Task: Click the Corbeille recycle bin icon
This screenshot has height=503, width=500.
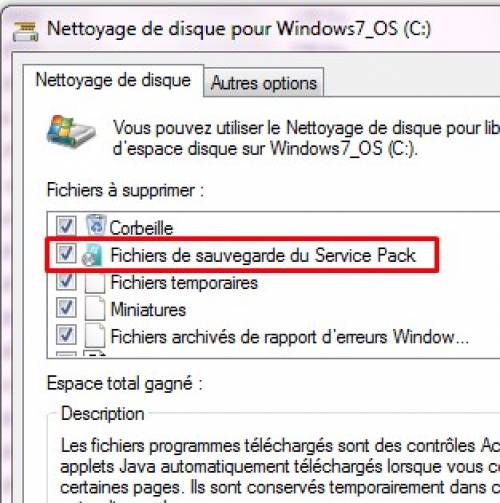Action: [96, 225]
